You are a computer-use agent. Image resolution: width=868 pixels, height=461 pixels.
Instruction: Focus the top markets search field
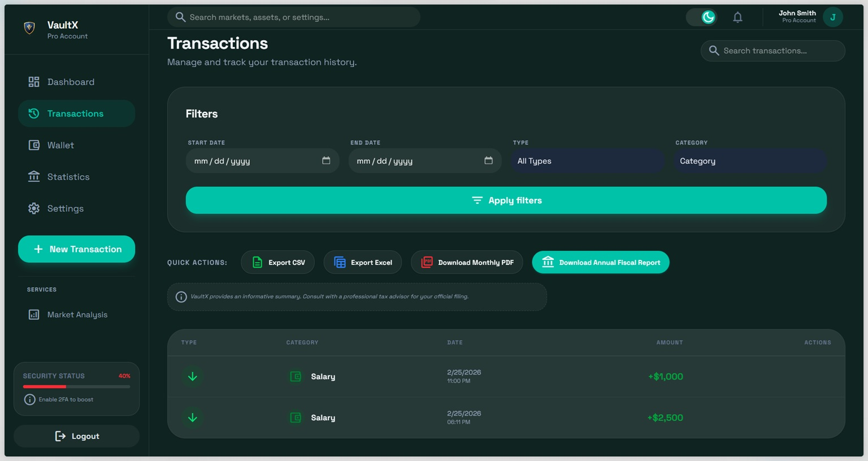(294, 17)
